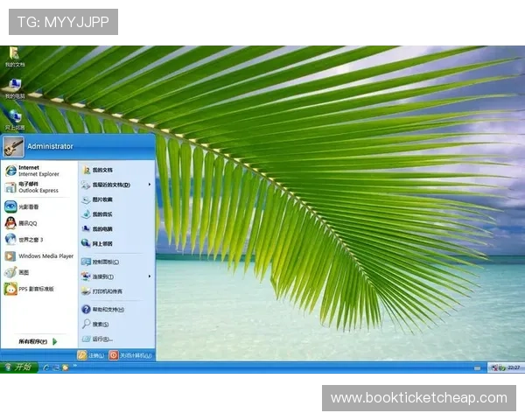This screenshot has width=525, height=420.
Task: Open 图片收藏 (My Pictures) in Start menu
Action: pyautogui.click(x=102, y=199)
